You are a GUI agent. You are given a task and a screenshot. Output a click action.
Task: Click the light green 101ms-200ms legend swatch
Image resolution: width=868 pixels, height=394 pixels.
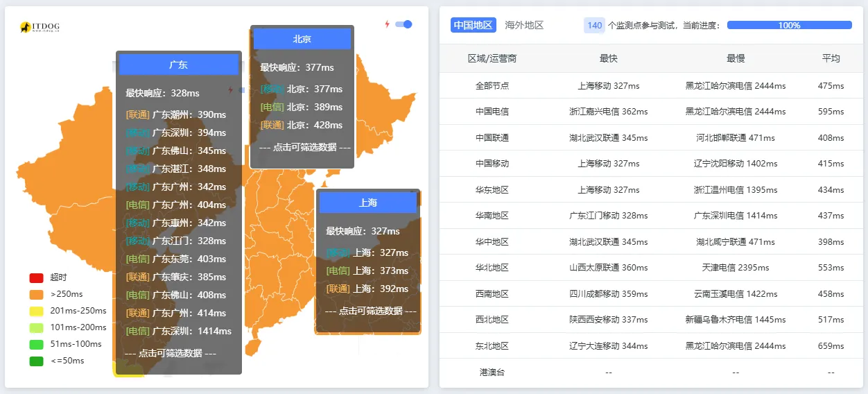tap(36, 327)
